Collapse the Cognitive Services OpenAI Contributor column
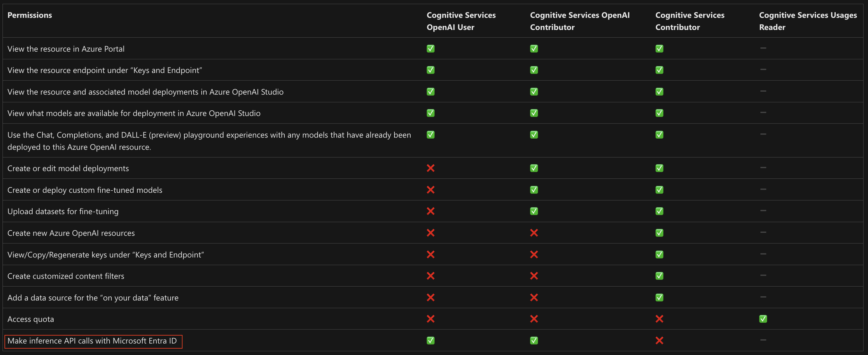Image resolution: width=868 pixels, height=355 pixels. 580,21
